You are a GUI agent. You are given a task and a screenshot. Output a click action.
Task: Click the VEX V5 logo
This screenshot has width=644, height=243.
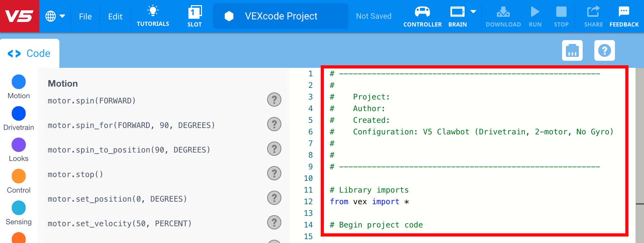(x=19, y=16)
